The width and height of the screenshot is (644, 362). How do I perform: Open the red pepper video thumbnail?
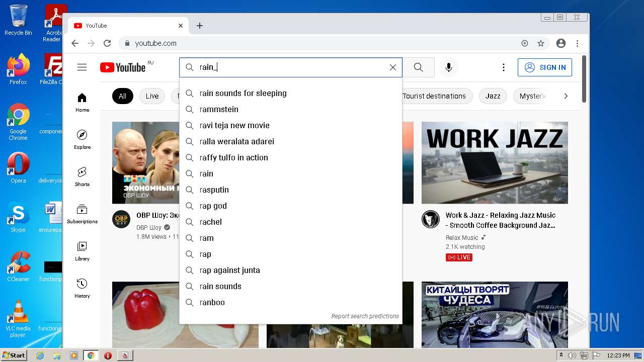185,315
